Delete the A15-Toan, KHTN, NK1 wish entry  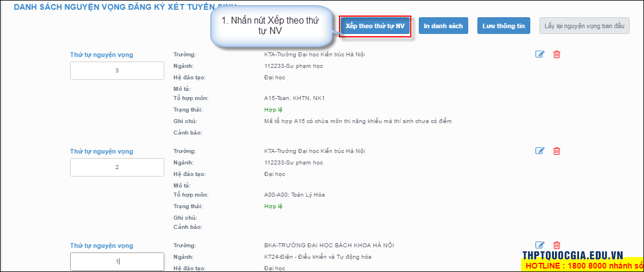click(x=557, y=54)
